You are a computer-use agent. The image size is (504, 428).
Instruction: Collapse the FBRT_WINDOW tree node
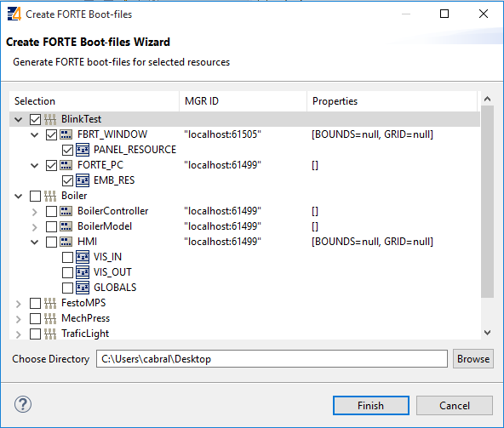coord(34,135)
